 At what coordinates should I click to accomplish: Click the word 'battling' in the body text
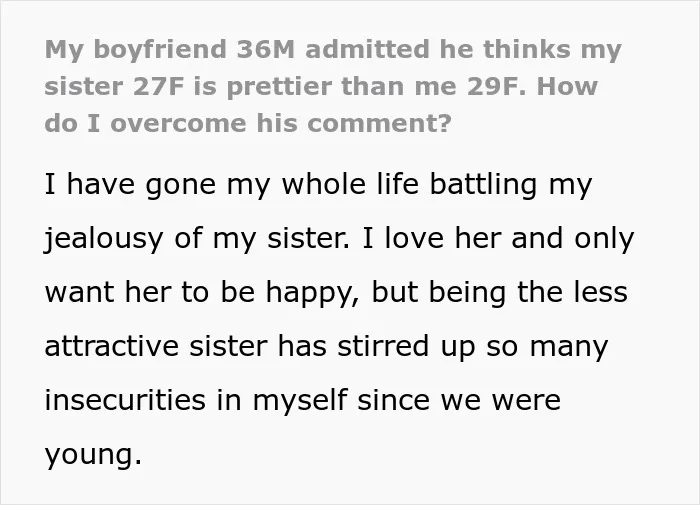point(483,184)
